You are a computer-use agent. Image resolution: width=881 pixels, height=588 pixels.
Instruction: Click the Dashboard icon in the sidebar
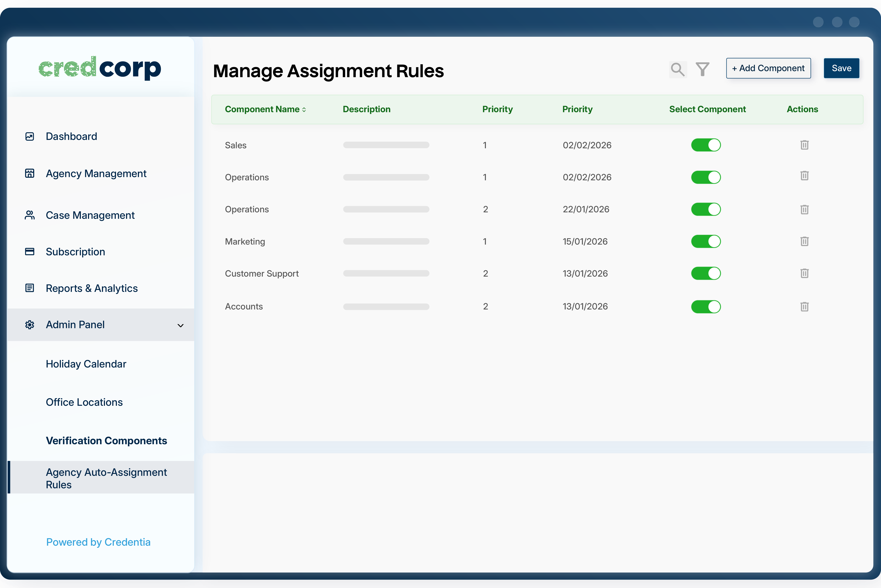click(30, 136)
